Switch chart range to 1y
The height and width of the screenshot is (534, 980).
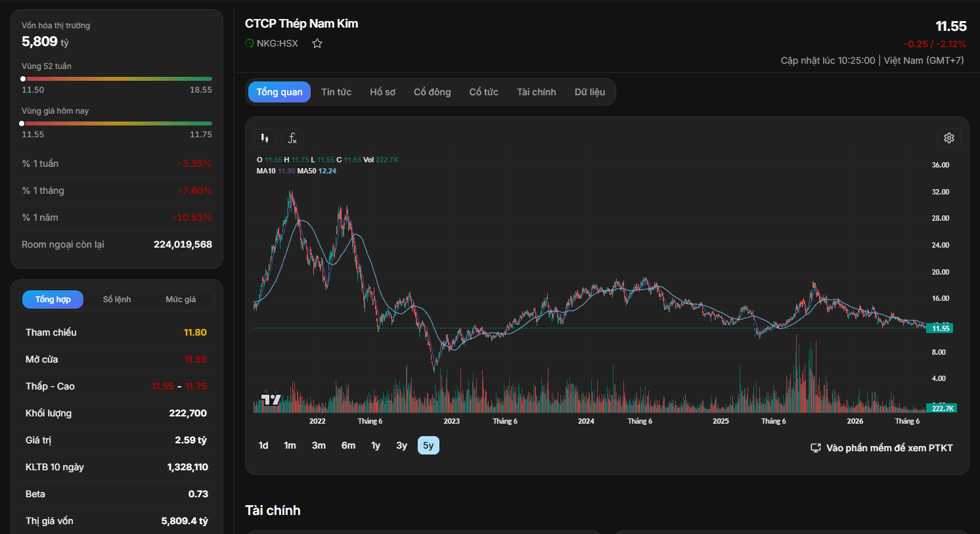tap(376, 445)
